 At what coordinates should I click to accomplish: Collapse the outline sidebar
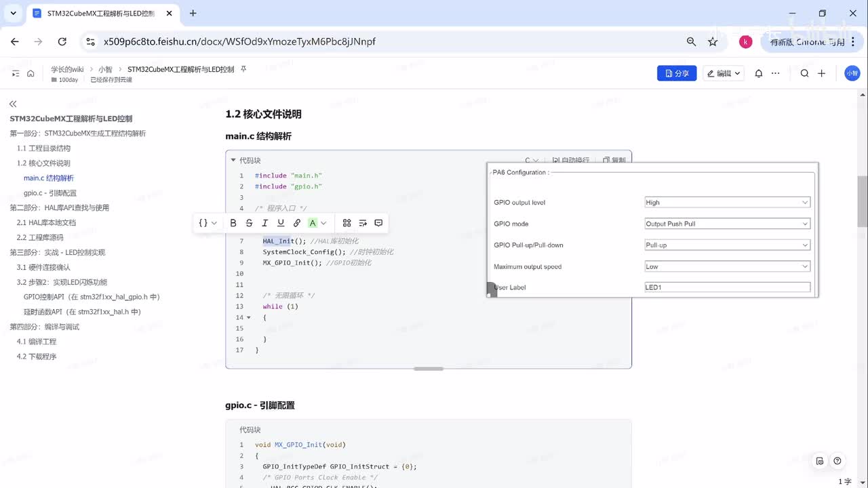click(13, 104)
